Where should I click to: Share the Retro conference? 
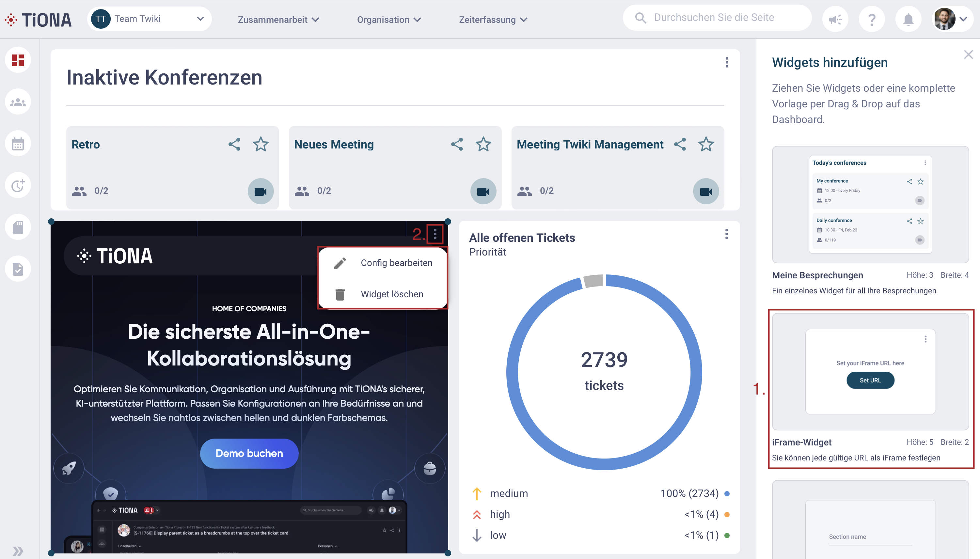(x=234, y=144)
